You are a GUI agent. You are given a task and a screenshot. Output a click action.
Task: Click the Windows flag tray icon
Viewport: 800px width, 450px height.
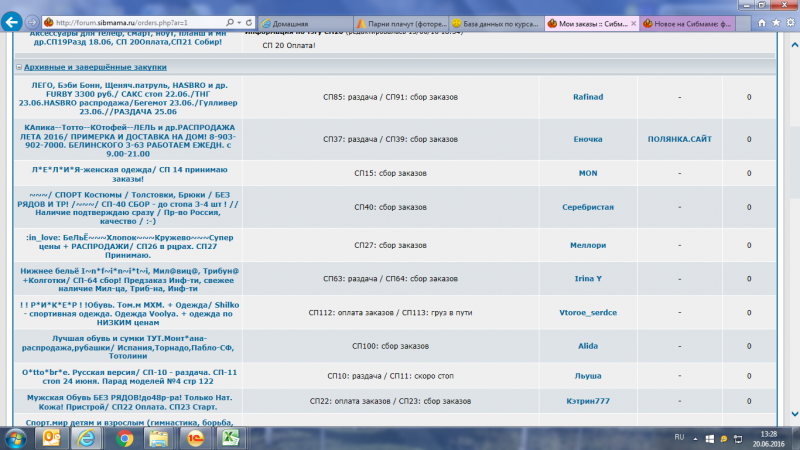[x=710, y=439]
